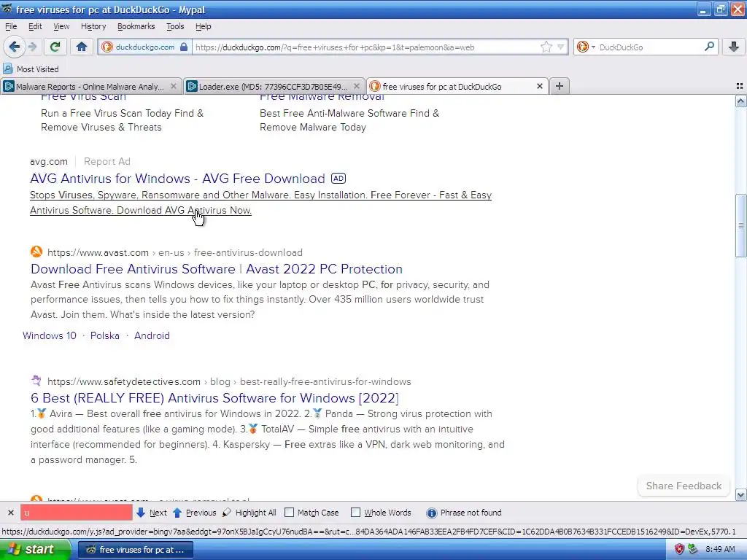Click the duckduckgo.com site identity button
Image resolution: width=747 pixels, height=560 pixels.
(x=145, y=47)
